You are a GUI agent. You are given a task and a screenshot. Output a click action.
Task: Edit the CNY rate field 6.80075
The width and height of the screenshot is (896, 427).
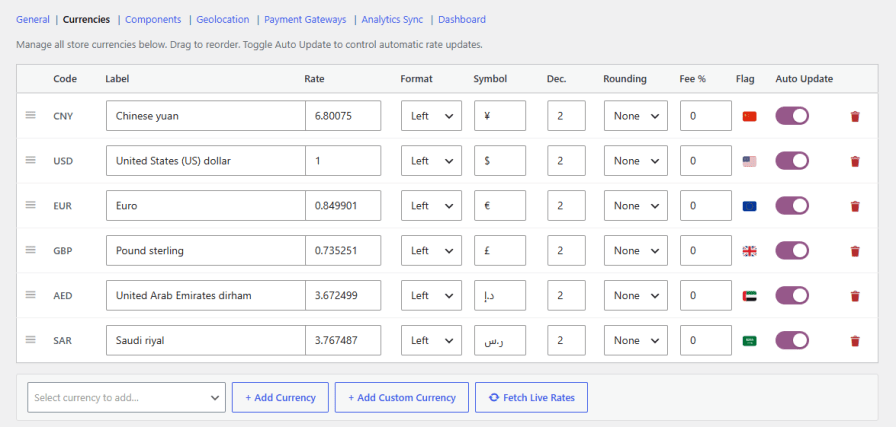click(x=343, y=116)
